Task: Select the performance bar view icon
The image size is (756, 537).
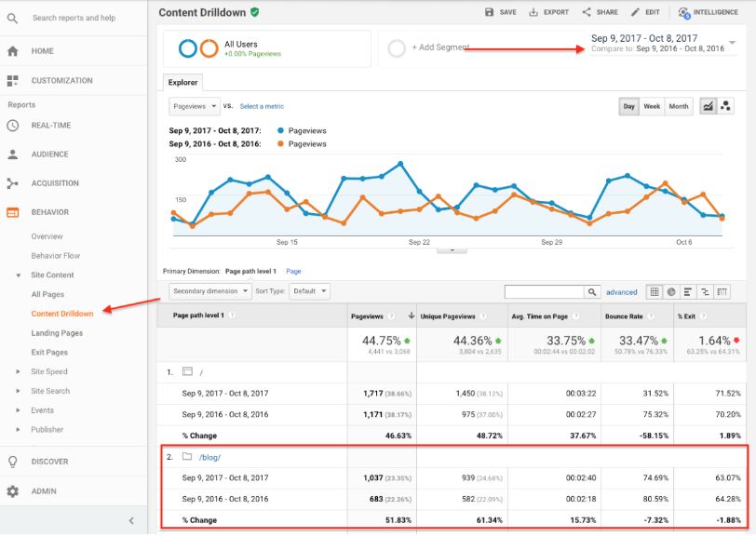Action: pyautogui.click(x=688, y=291)
